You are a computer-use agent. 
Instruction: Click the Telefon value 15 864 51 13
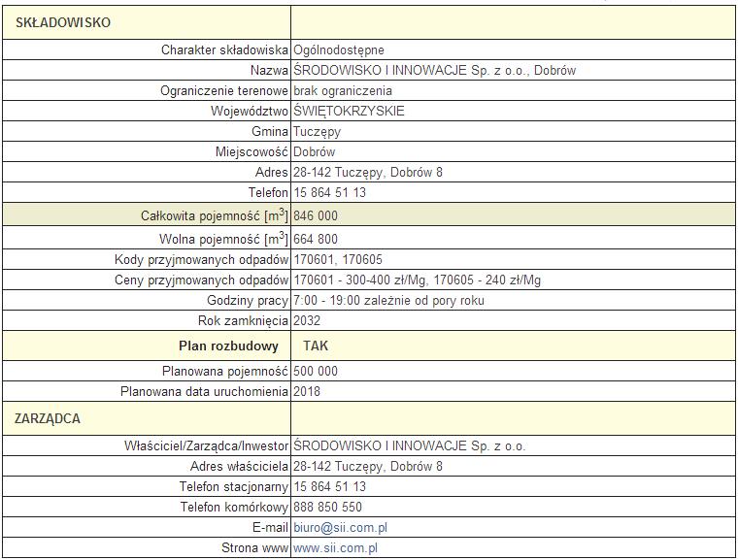pos(329,192)
